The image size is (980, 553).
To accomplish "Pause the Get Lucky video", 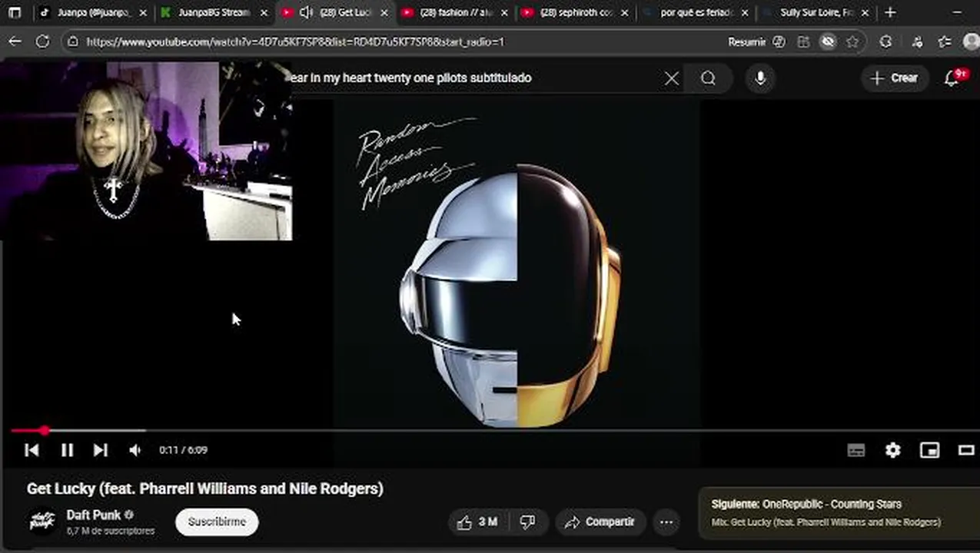I will 67,450.
